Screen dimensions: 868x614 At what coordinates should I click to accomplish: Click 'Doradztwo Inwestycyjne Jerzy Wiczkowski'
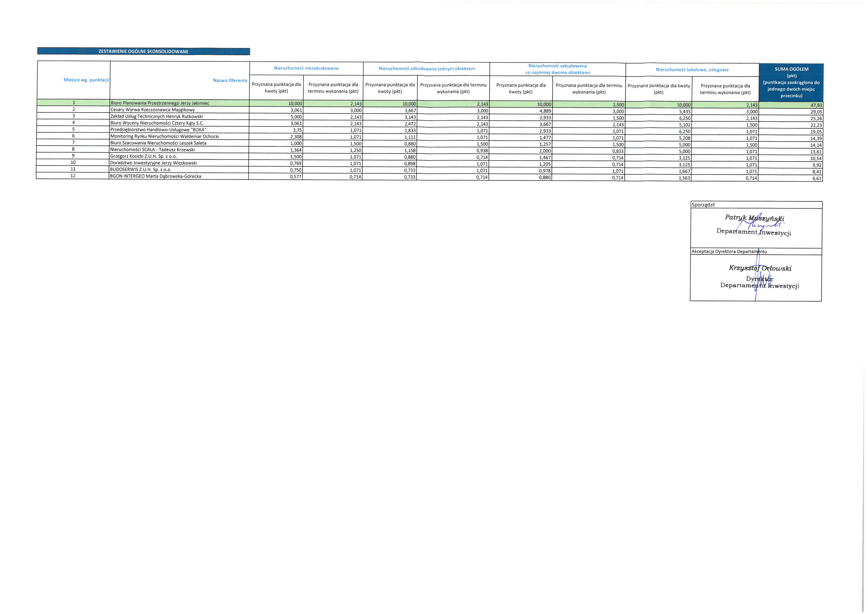click(x=153, y=163)
